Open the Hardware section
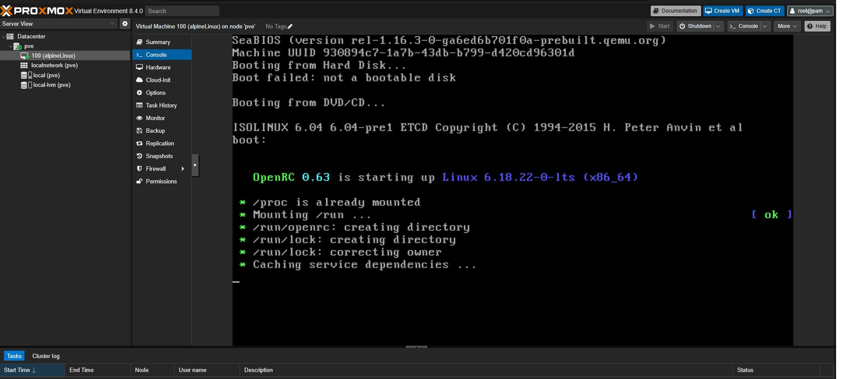The width and height of the screenshot is (868, 379). pyautogui.click(x=162, y=67)
